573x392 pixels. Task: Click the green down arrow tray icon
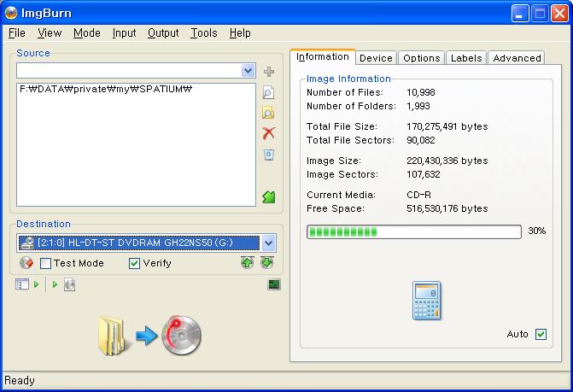pyautogui.click(x=266, y=263)
